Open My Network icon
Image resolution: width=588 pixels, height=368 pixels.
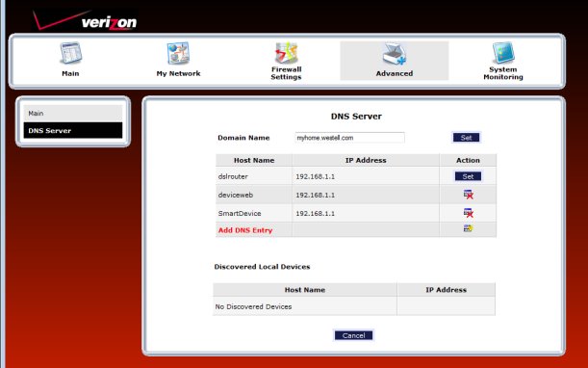pyautogui.click(x=178, y=53)
